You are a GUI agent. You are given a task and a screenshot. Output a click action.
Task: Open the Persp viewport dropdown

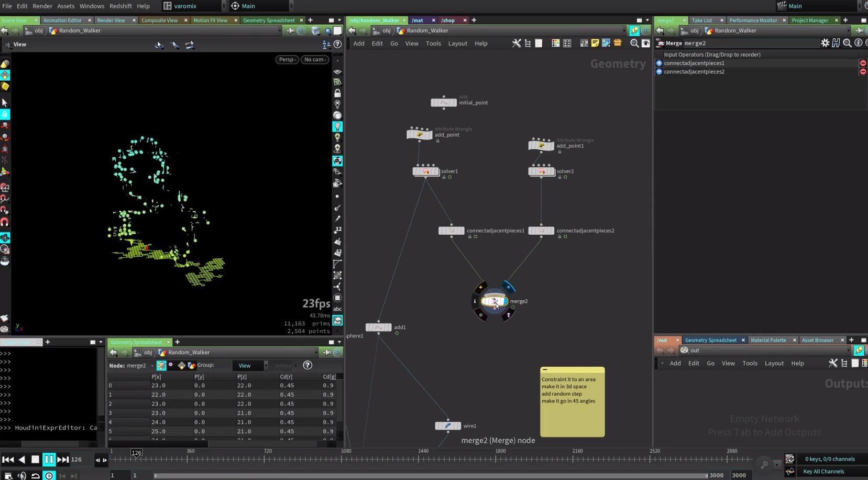tap(287, 60)
